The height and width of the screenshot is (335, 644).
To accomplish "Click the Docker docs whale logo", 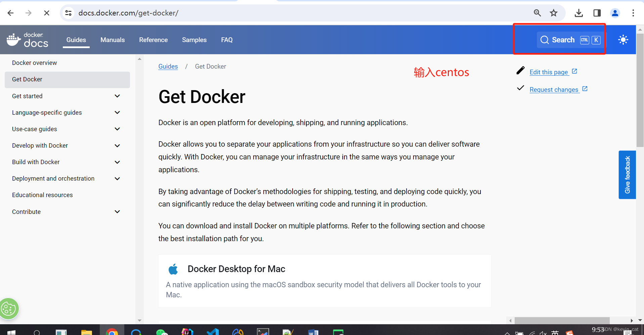I will pyautogui.click(x=28, y=40).
